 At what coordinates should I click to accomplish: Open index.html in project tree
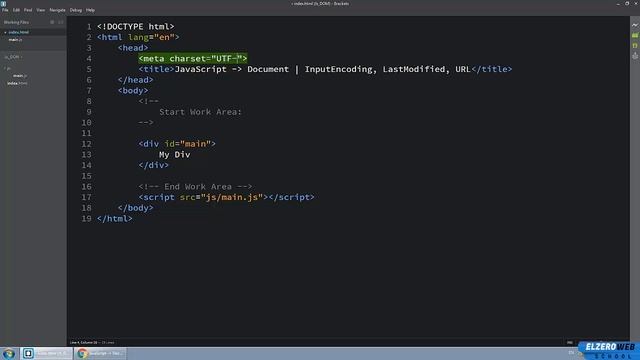pyautogui.click(x=17, y=84)
